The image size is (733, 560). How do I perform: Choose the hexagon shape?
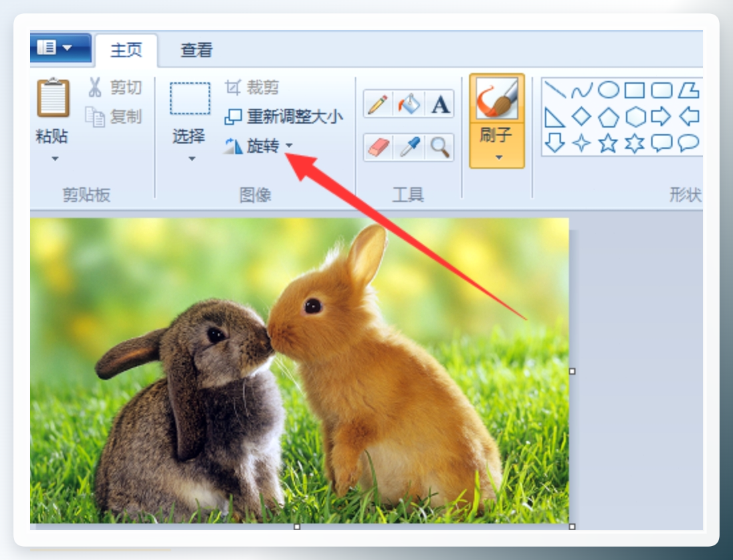635,116
